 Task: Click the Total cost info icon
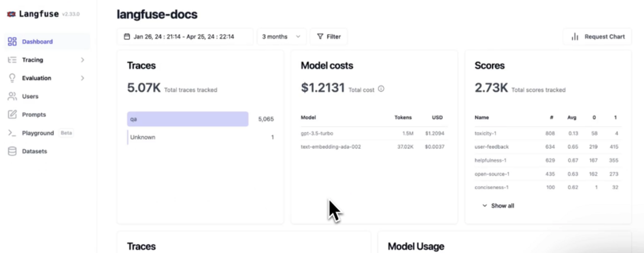tap(381, 89)
